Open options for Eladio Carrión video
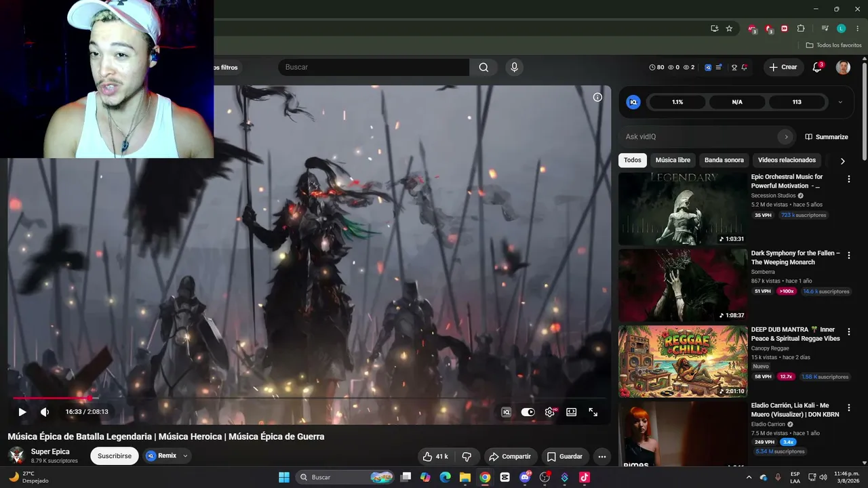868x488 pixels. tap(848, 408)
